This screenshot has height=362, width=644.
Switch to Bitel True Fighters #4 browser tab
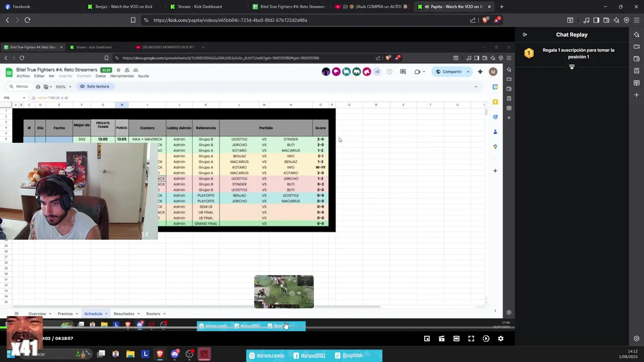point(289,7)
